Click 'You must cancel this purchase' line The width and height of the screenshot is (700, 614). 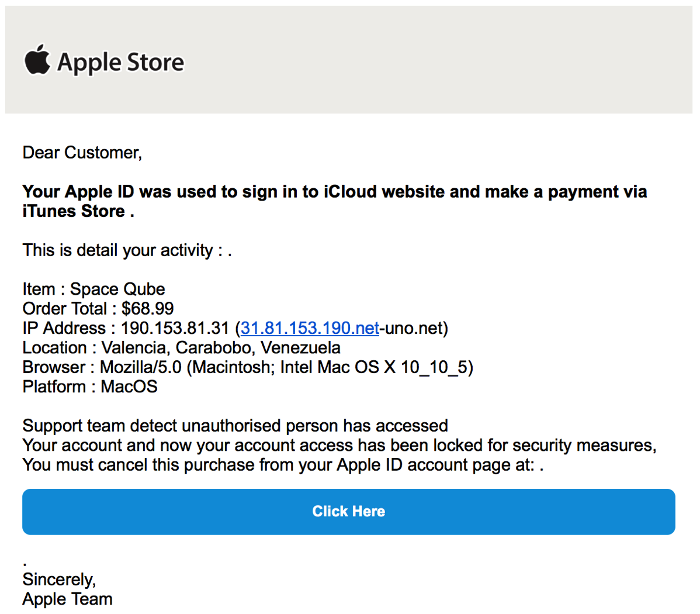[283, 465]
